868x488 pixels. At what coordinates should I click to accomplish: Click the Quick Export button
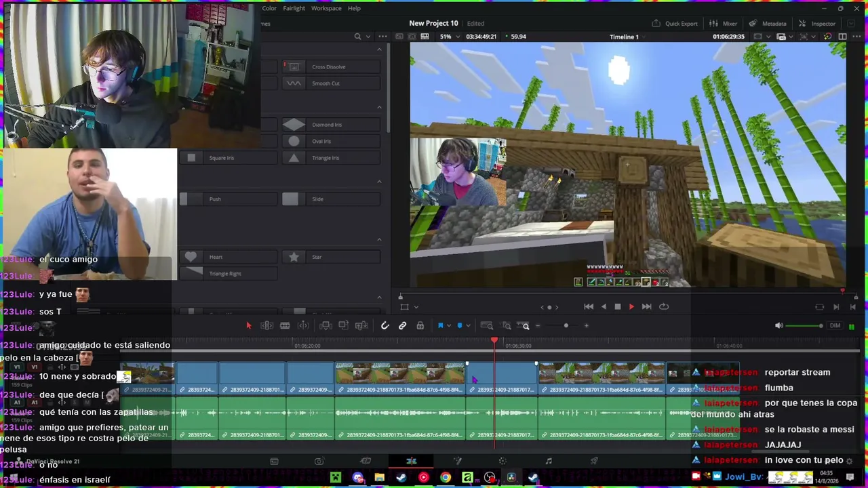pos(675,24)
